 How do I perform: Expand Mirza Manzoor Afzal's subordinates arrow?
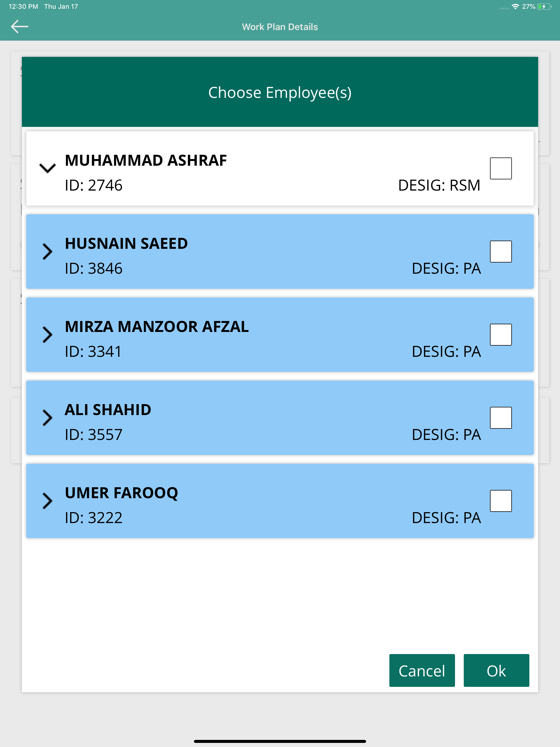point(47,334)
